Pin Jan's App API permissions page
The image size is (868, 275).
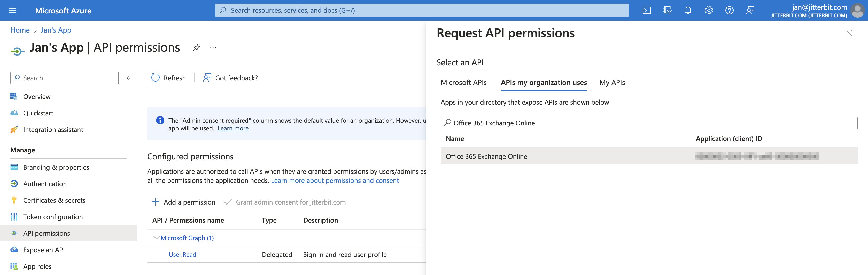coord(196,48)
